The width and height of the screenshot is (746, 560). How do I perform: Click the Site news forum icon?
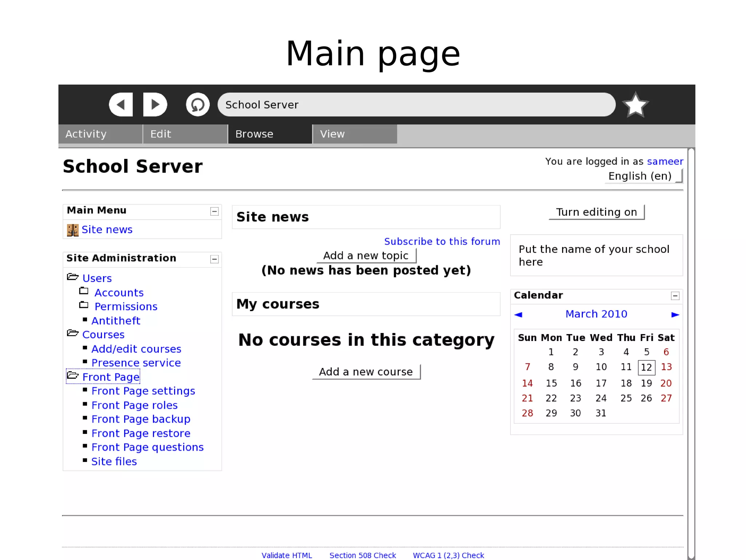pos(72,230)
